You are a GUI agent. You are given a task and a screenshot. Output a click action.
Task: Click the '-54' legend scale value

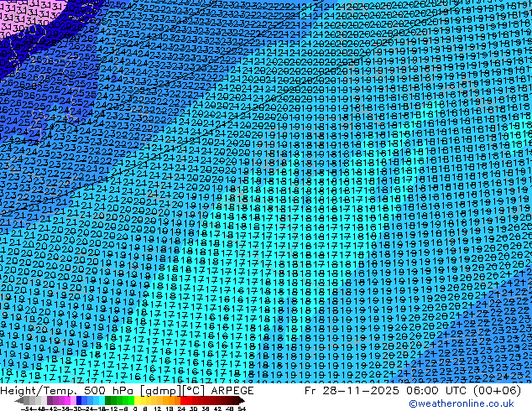click(27, 408)
